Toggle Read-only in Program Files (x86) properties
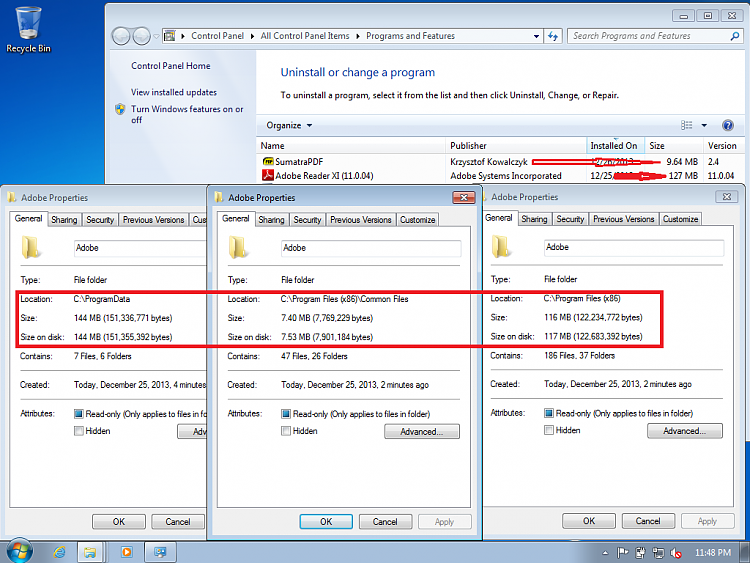Screen dimensions: 750x563 coord(549,413)
